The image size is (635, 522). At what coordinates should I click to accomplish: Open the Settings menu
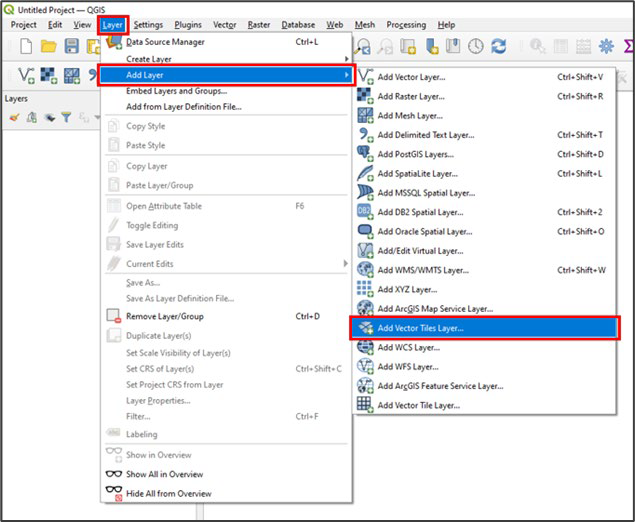tap(148, 25)
